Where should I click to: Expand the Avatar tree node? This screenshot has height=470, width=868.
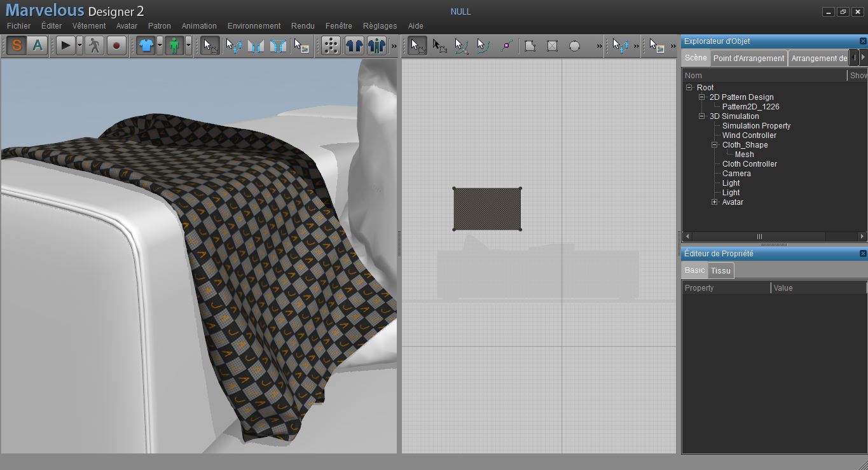coord(715,202)
